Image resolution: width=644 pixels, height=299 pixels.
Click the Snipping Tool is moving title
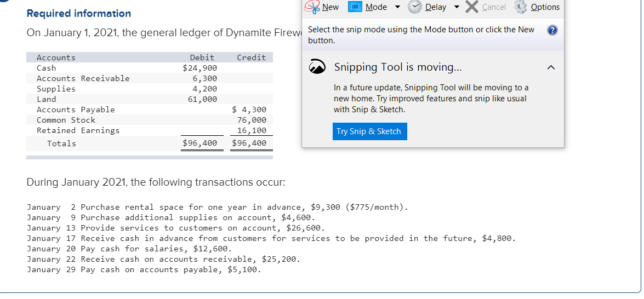[398, 67]
